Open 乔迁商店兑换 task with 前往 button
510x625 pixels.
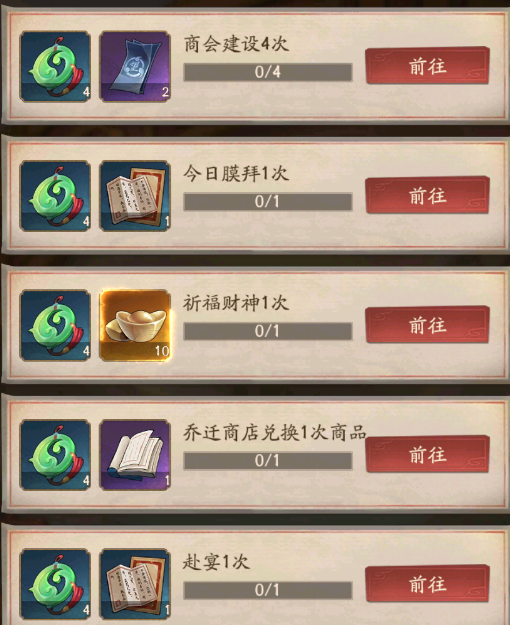coord(427,454)
